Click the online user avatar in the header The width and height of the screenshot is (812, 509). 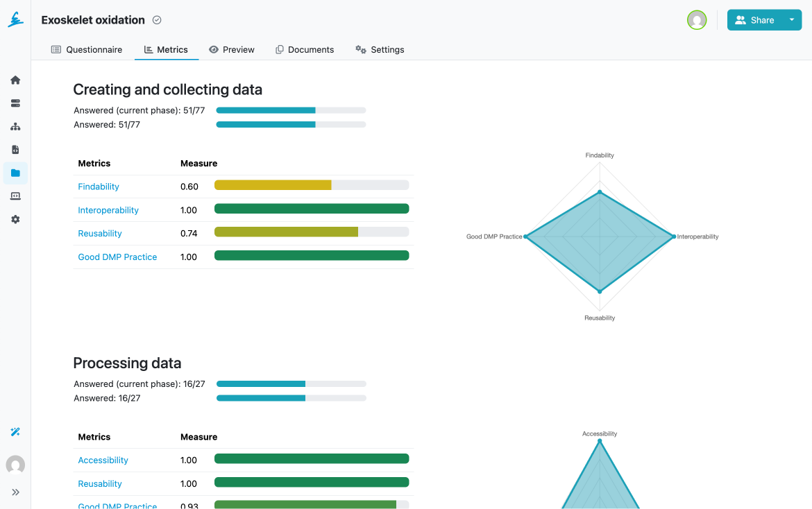coord(697,20)
